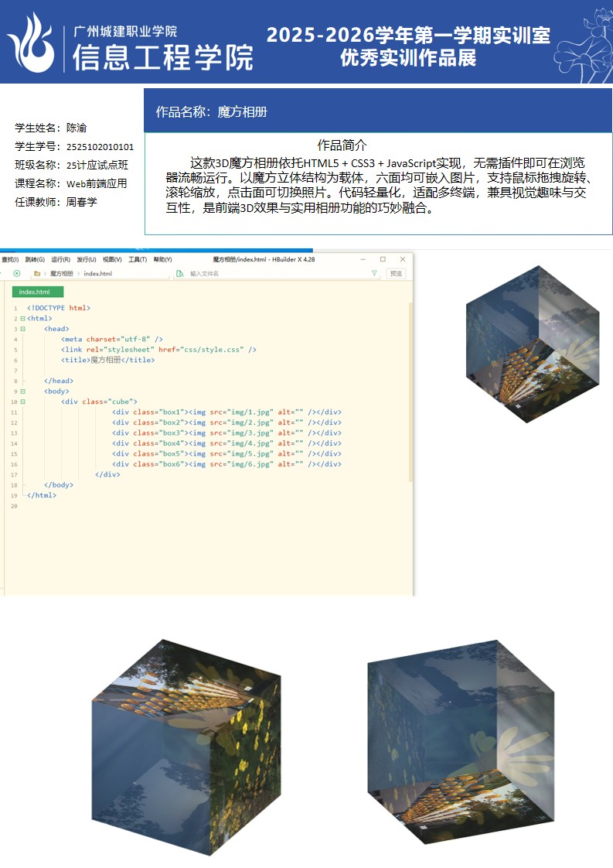Click the filter funnel icon
Viewport: 613px width, 868px height.
coord(374,273)
